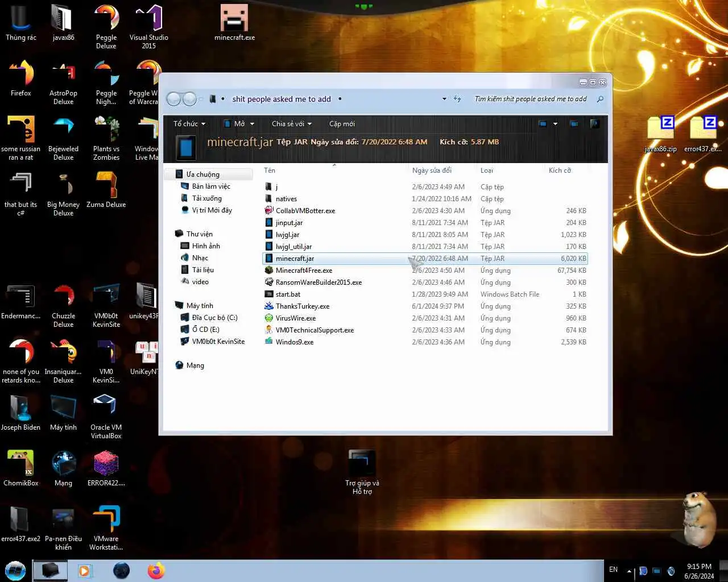The image size is (728, 582).
Task: Click the Explorer back navigation button
Action: (173, 99)
